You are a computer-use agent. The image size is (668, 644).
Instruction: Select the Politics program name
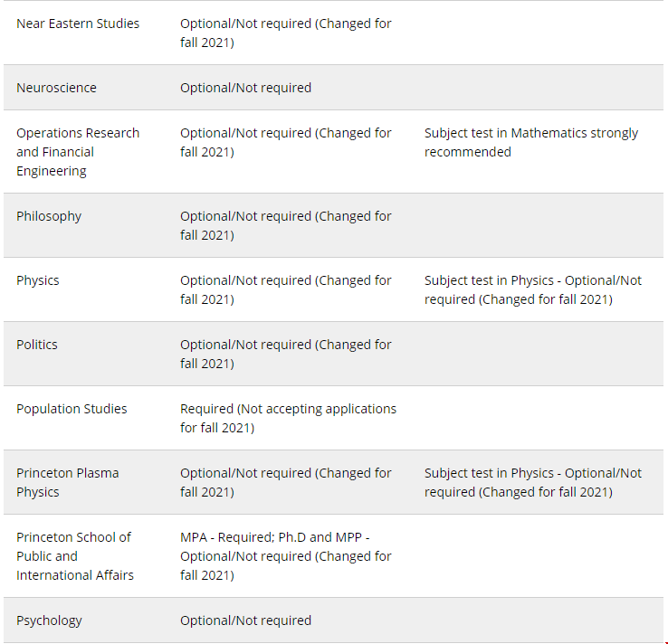[x=36, y=345]
